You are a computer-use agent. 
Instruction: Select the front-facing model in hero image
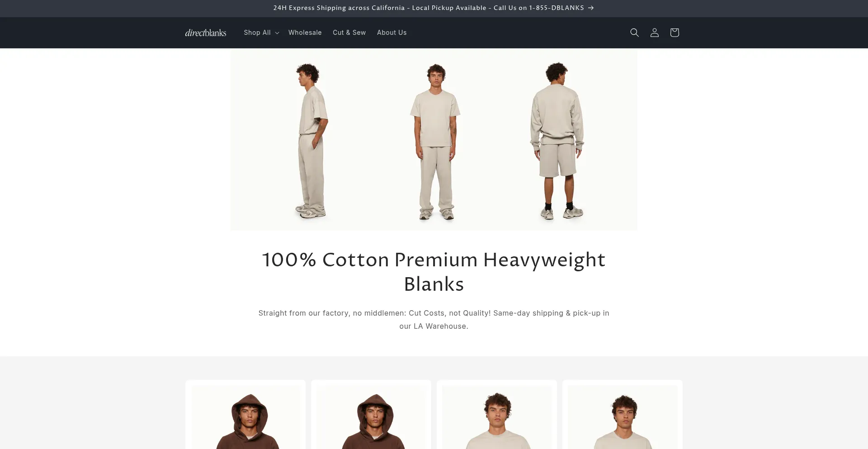tap(435, 142)
